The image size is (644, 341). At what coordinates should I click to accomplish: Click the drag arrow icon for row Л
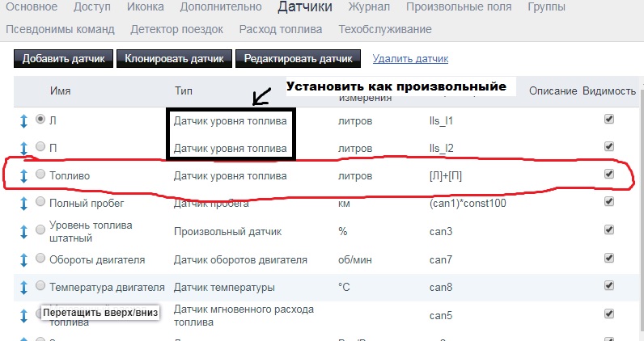[23, 120]
